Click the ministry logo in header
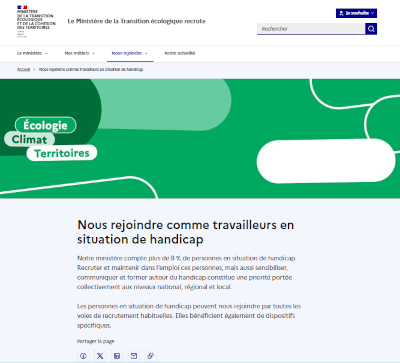 tap(36, 21)
